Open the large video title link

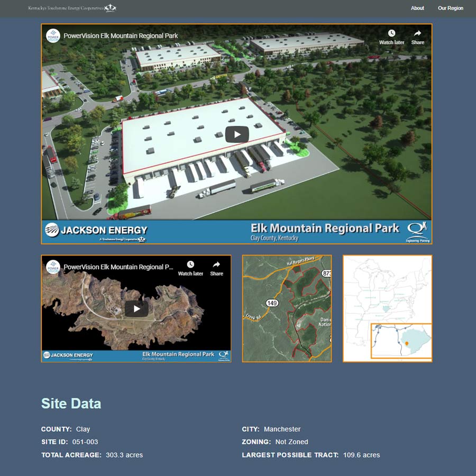coord(121,36)
